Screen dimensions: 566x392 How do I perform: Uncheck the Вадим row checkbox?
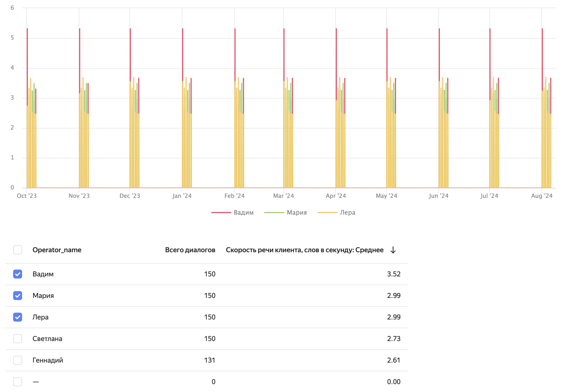tap(18, 274)
